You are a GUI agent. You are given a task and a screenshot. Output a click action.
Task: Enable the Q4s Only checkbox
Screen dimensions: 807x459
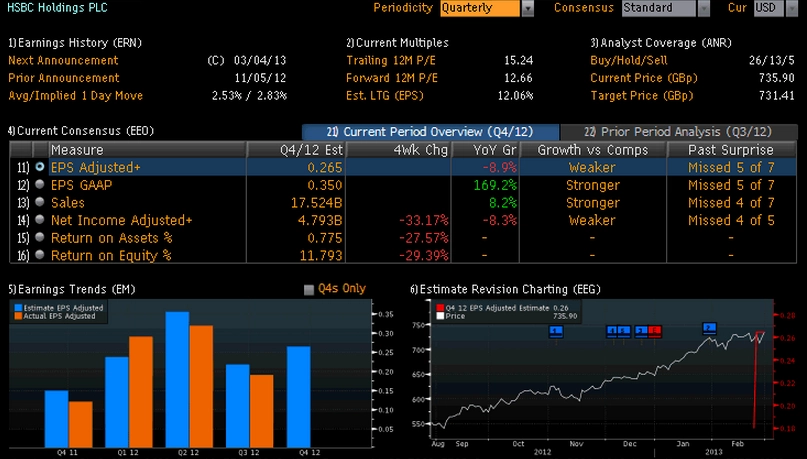[x=309, y=290]
